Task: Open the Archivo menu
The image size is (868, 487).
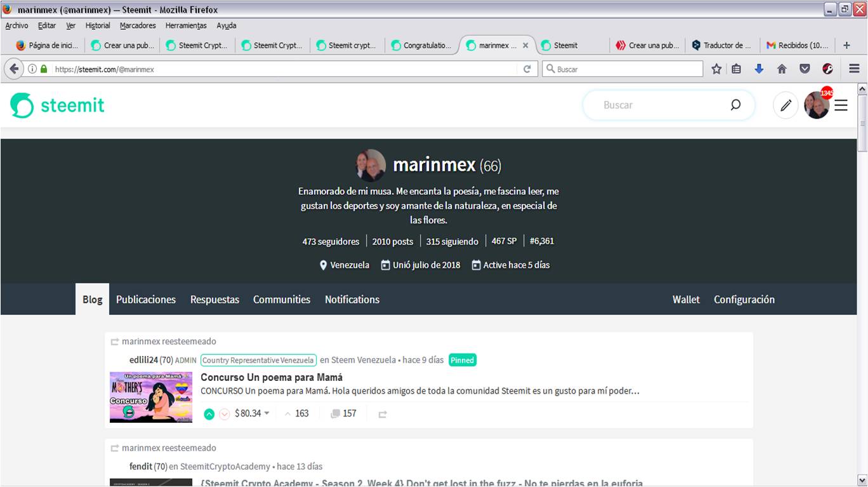Action: pos(16,25)
